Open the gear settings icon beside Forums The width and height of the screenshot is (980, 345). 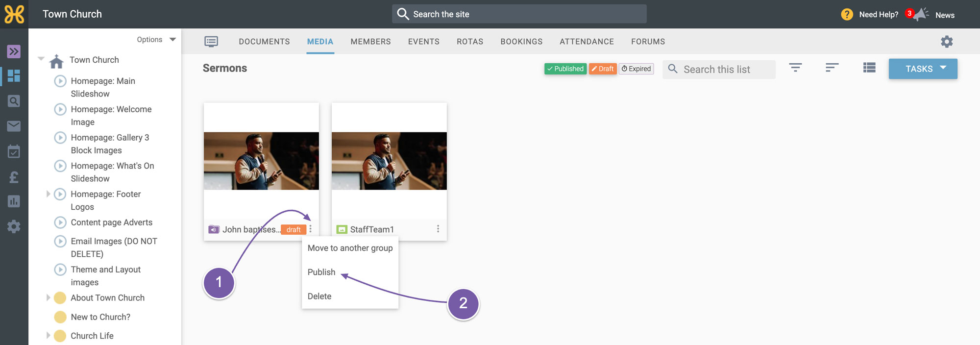947,42
